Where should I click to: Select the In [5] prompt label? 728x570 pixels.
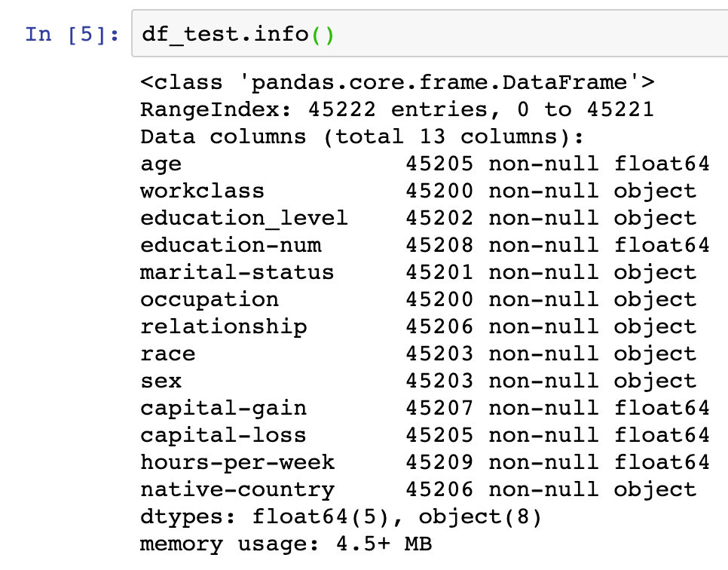tap(72, 35)
